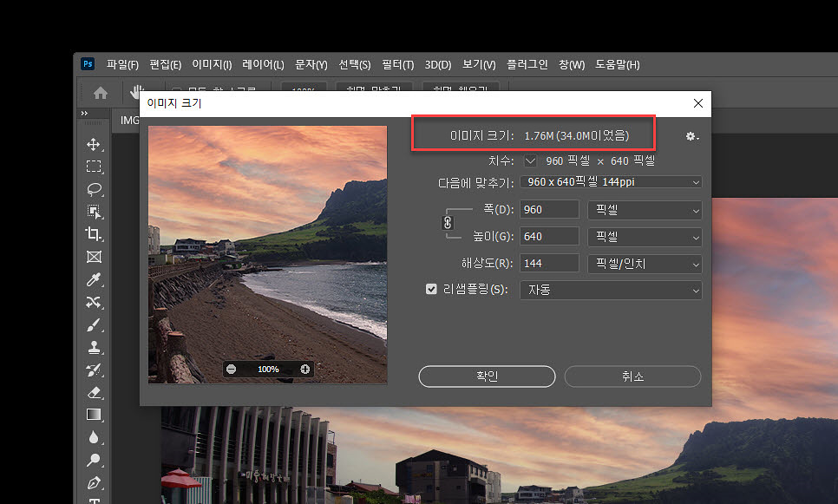Screen dimensions: 838x504
Task: Open the 이미지(I) menu
Action: click(x=212, y=65)
